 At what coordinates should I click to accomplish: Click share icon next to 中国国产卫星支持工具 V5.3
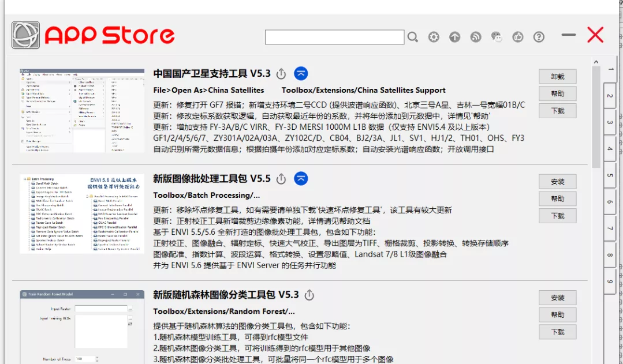click(x=281, y=74)
